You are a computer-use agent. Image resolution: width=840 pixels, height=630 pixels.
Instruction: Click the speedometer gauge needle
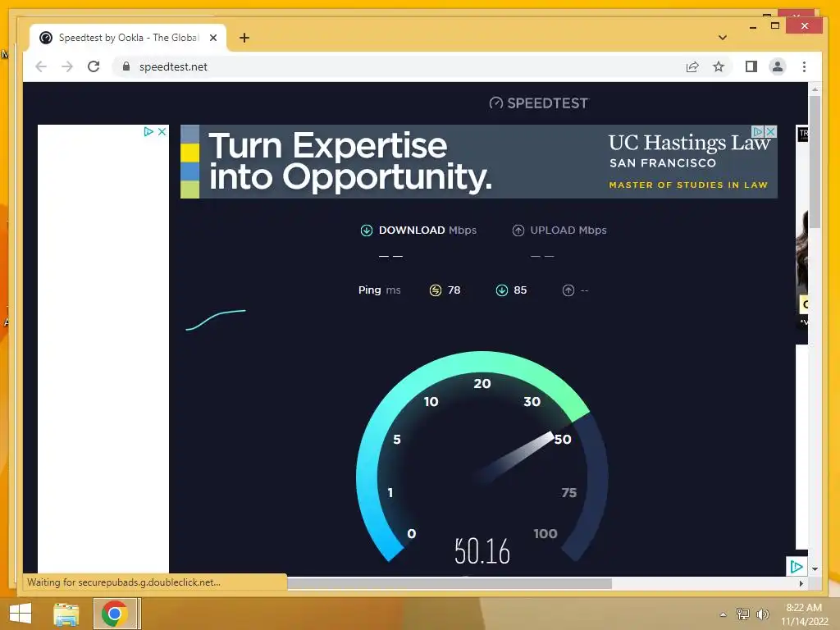(x=515, y=456)
